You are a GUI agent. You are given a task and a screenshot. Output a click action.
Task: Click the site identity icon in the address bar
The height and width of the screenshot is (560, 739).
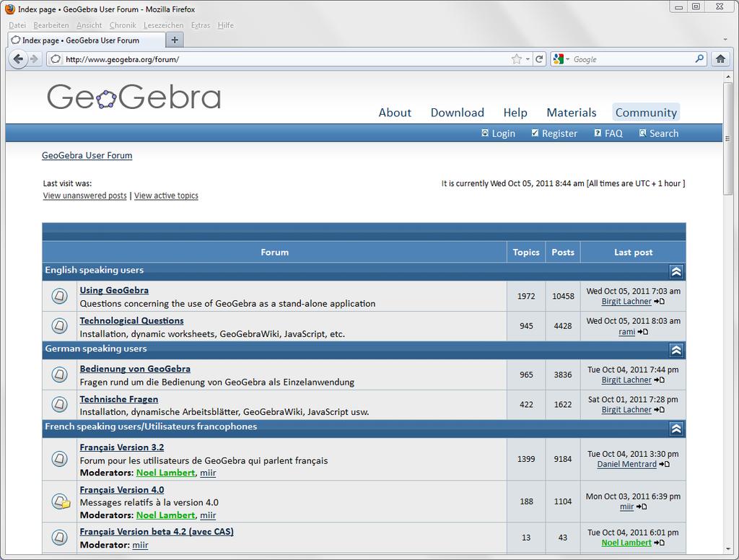(56, 59)
